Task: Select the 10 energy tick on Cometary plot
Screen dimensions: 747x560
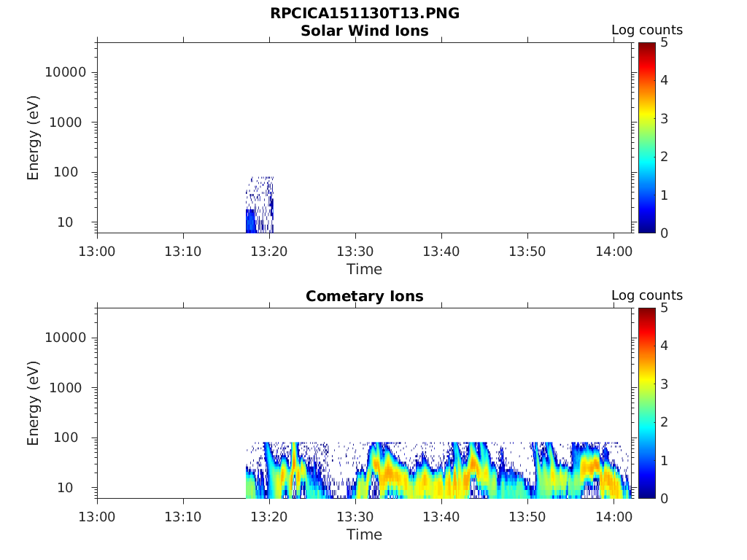Action: click(x=65, y=488)
